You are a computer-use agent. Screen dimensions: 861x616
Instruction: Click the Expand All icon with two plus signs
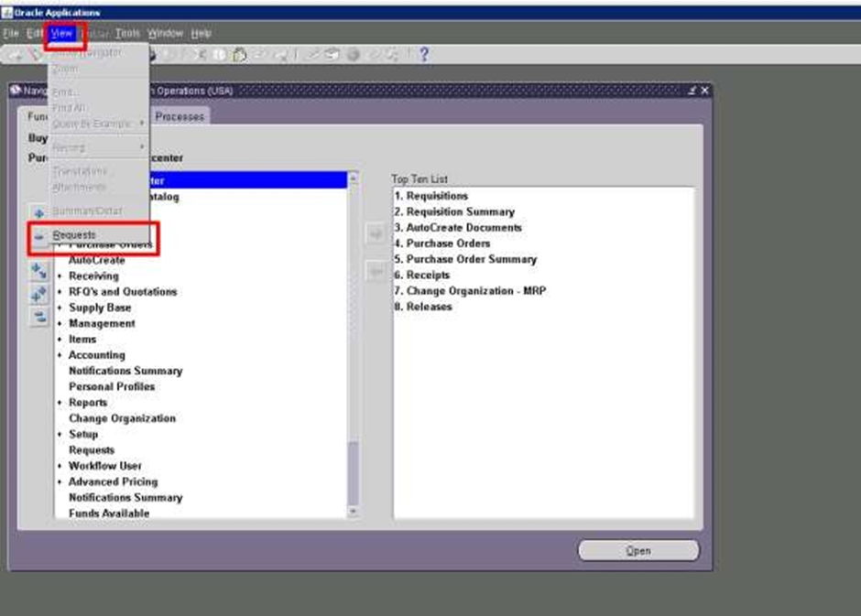(39, 295)
